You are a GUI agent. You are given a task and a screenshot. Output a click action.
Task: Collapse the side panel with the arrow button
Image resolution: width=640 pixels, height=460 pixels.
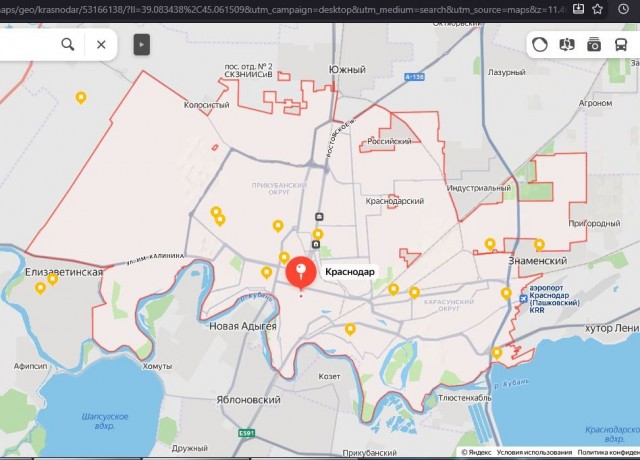coord(142,44)
